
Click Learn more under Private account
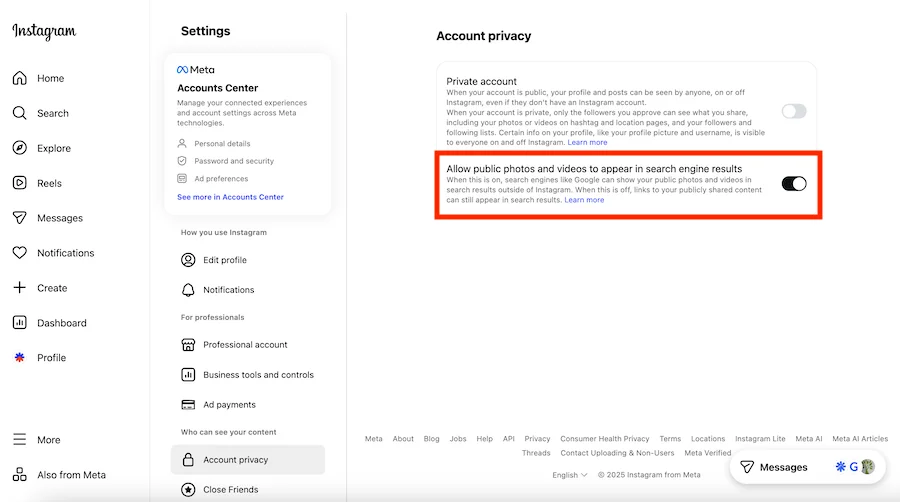click(x=587, y=142)
